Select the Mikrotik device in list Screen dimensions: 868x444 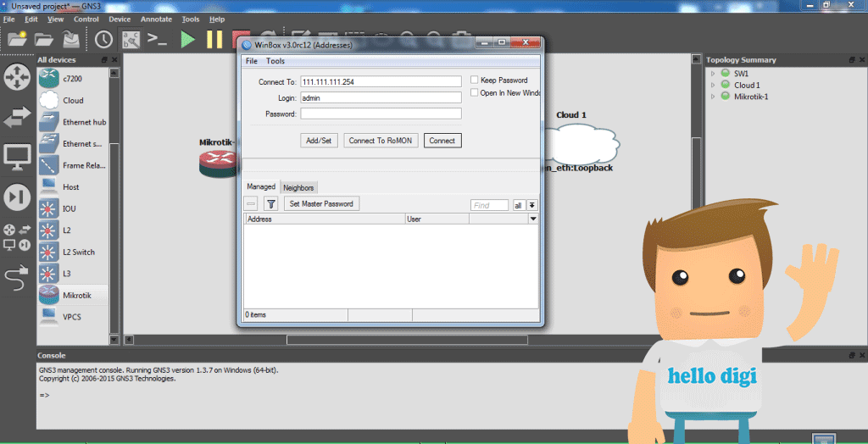[x=73, y=295]
